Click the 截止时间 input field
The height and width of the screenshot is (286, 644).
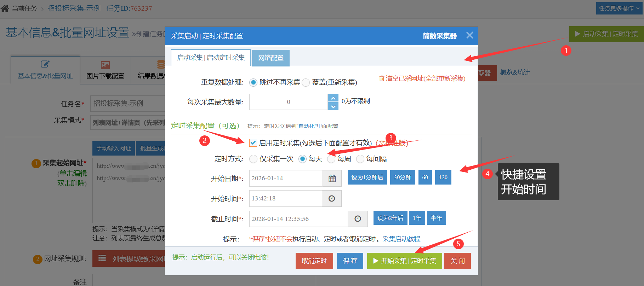pyautogui.click(x=298, y=219)
